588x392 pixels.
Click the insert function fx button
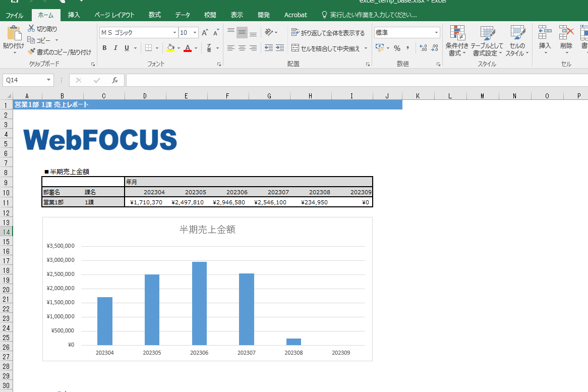click(x=115, y=80)
